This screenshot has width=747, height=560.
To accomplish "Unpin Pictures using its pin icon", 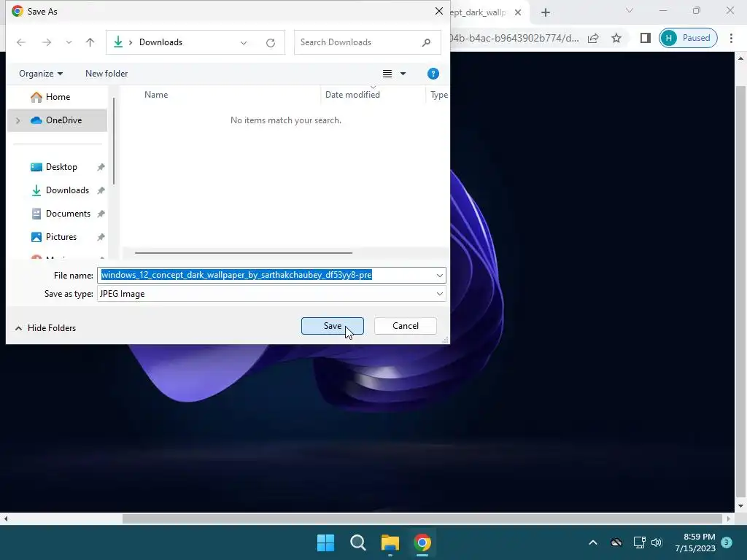I will (101, 237).
